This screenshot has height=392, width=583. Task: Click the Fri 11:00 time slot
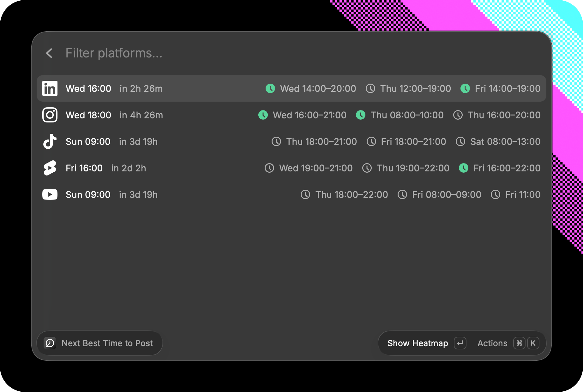[523, 195]
